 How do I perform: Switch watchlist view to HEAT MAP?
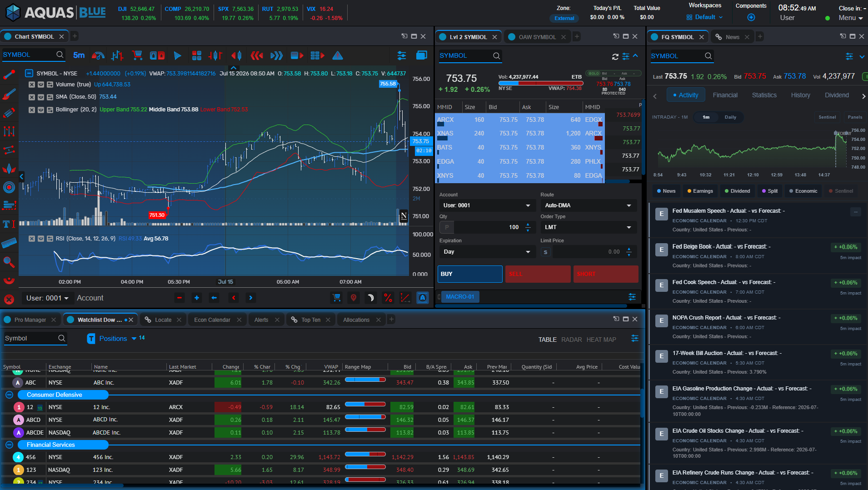click(x=601, y=340)
